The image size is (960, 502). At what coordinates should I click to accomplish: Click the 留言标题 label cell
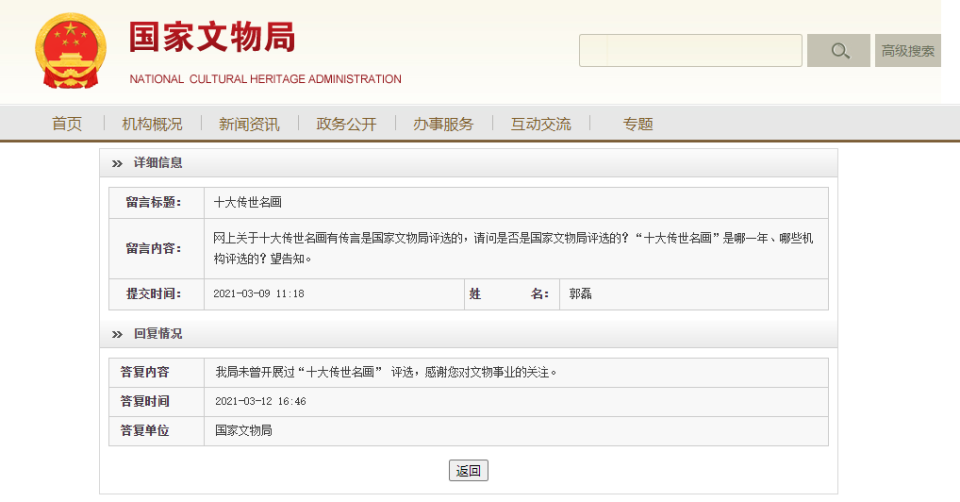156,203
